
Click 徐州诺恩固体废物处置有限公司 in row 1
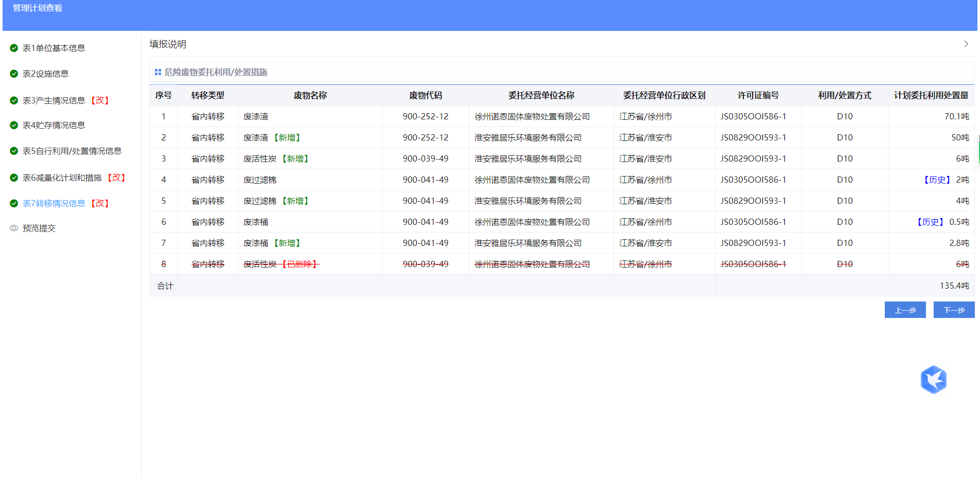pyautogui.click(x=532, y=116)
